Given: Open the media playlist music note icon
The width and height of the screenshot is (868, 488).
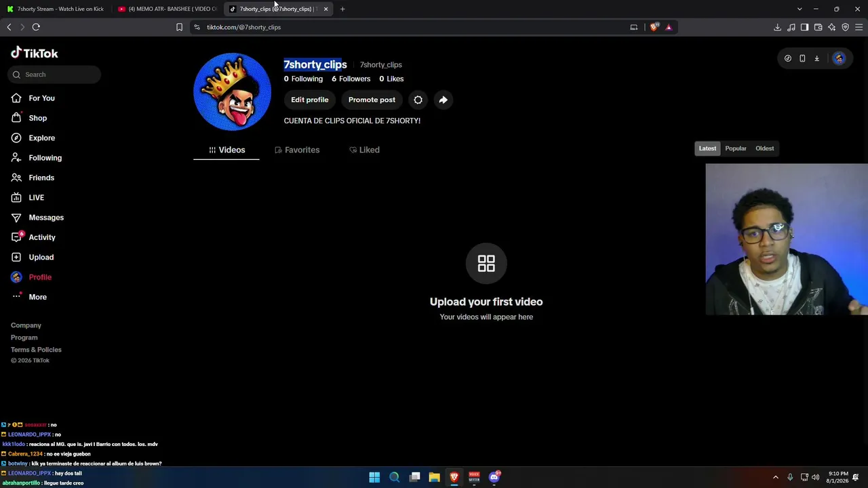Looking at the screenshot, I should [791, 27].
